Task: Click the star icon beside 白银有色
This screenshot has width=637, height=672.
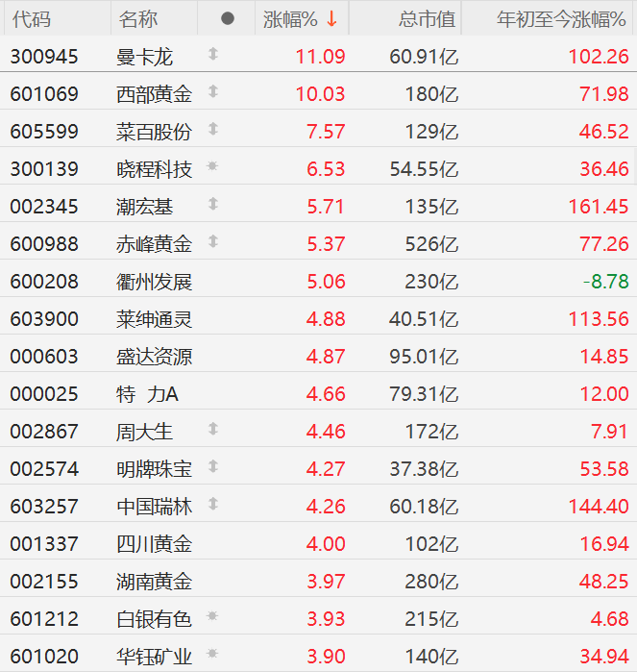Action: pos(212,616)
